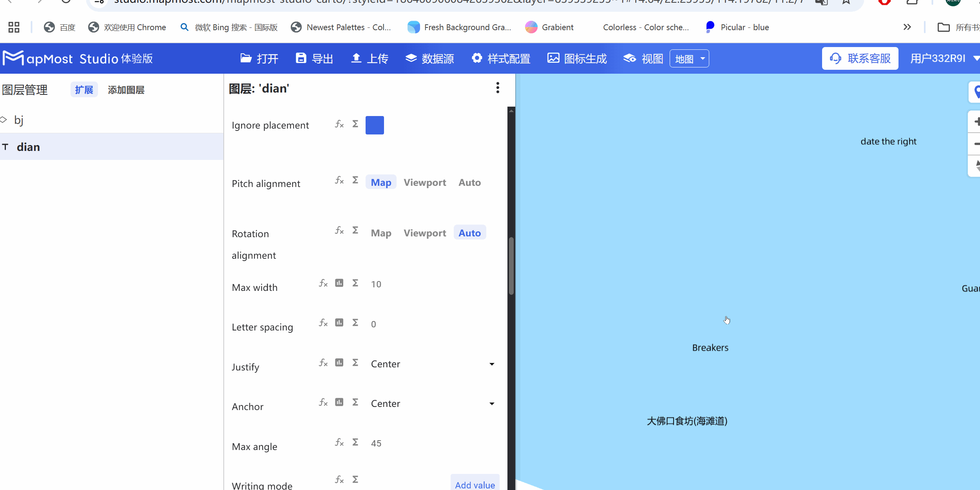Set Rotation alignment to Map
Viewport: 980px width, 490px height.
click(381, 233)
